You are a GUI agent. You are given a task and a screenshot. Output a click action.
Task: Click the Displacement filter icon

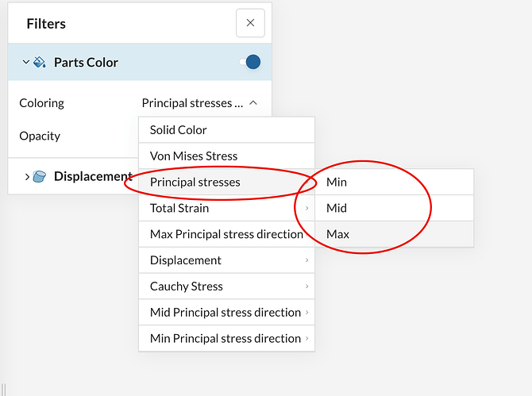(40, 176)
